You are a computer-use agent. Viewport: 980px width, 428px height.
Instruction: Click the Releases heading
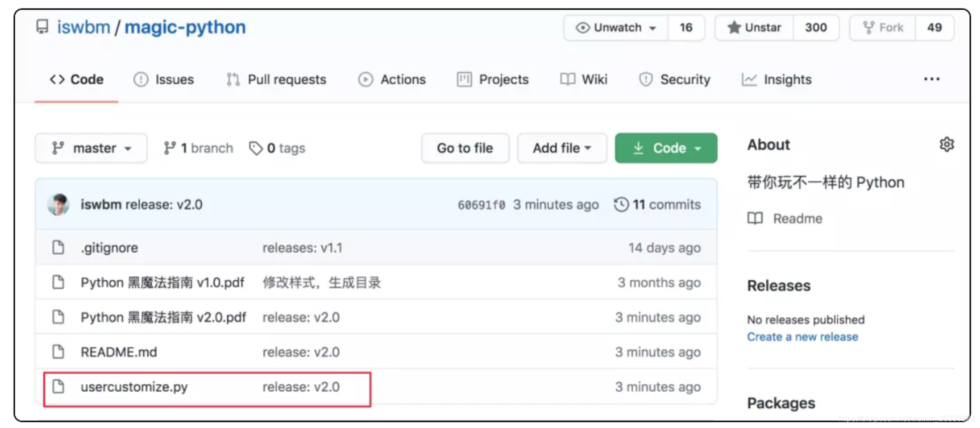[x=778, y=286]
